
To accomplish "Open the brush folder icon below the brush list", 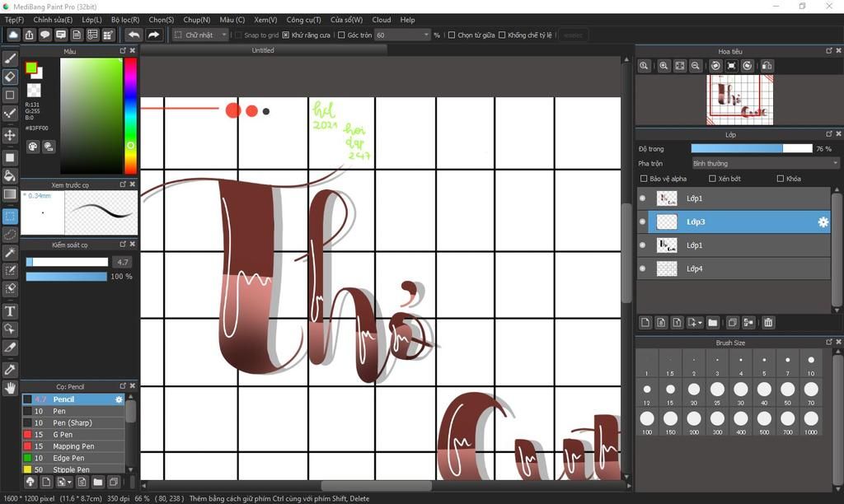I will (x=97, y=482).
